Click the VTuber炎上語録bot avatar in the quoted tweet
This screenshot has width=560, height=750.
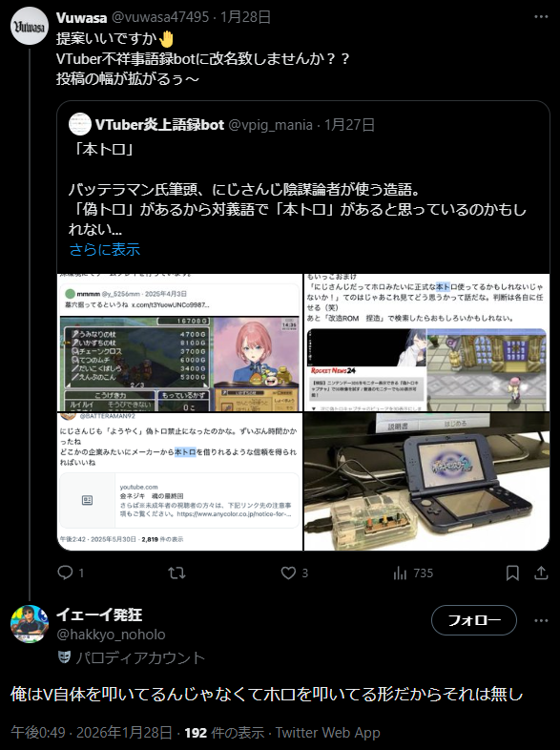(x=80, y=124)
